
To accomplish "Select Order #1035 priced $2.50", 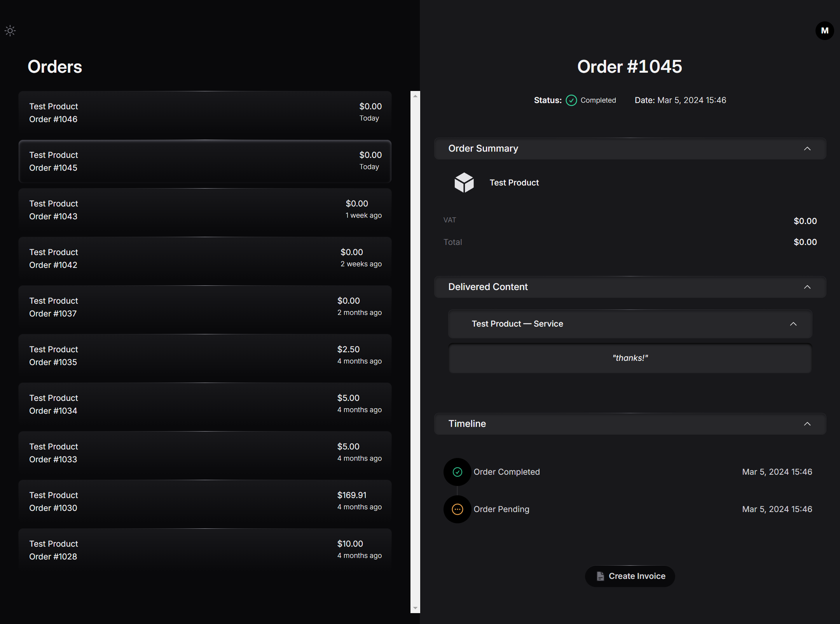I will pos(205,356).
